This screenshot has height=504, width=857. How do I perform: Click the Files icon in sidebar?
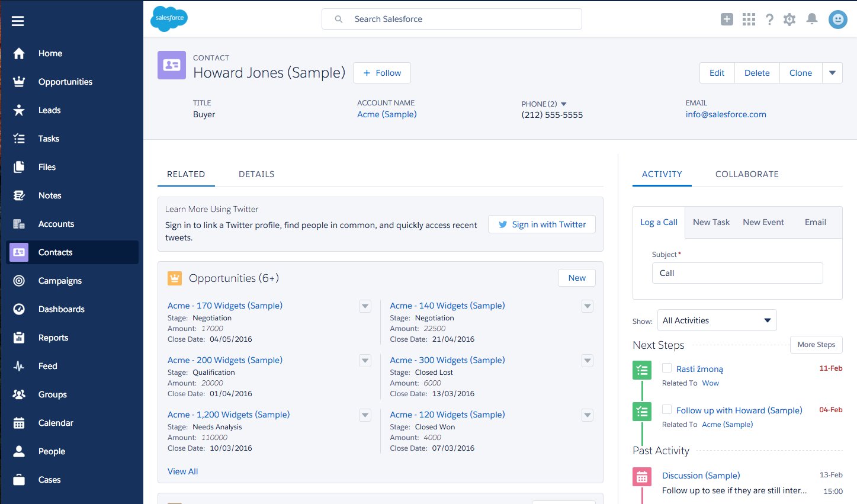[x=19, y=167]
